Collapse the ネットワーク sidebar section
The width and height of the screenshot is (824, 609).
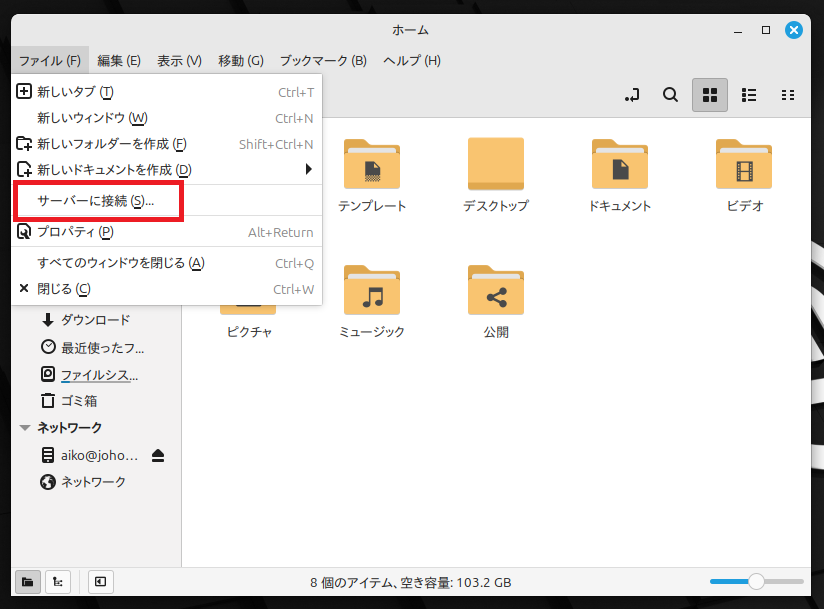(x=26, y=428)
